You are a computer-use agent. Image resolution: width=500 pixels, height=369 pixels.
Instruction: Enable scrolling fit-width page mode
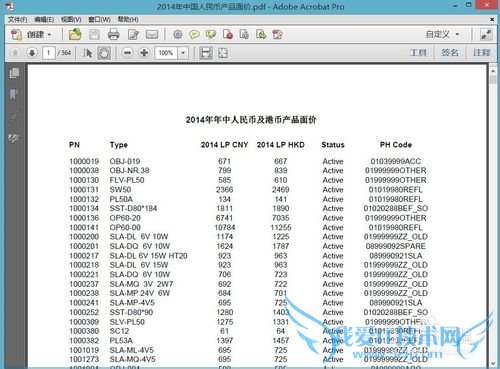pyautogui.click(x=206, y=53)
